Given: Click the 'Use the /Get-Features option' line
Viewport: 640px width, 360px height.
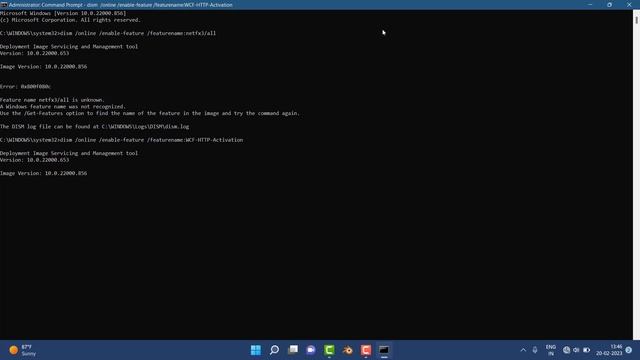Looking at the screenshot, I should click(x=150, y=113).
